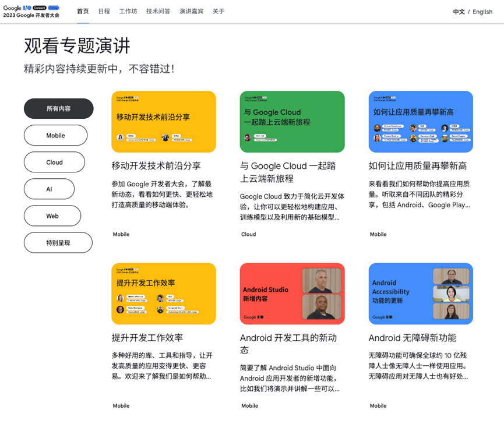Click the 观看专题演讲 heading

[x=77, y=45]
